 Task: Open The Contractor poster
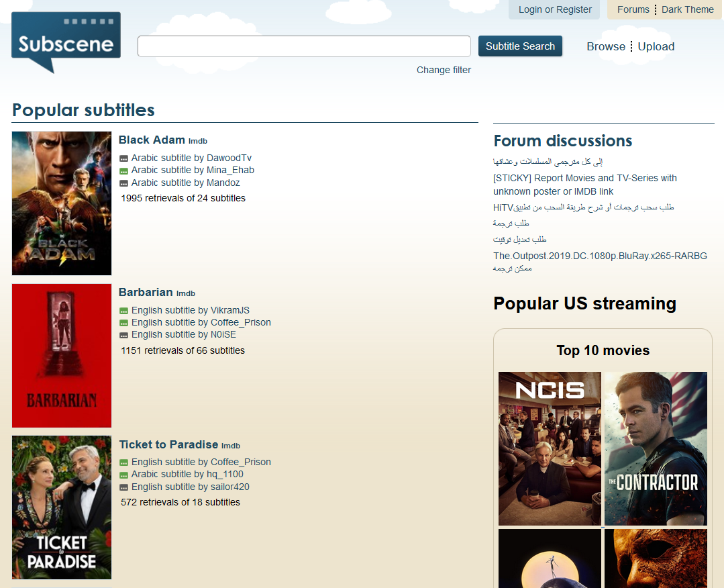(x=656, y=448)
